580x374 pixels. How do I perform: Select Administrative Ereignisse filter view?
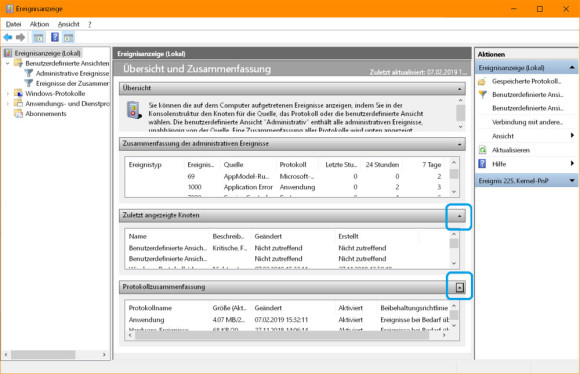(72, 73)
